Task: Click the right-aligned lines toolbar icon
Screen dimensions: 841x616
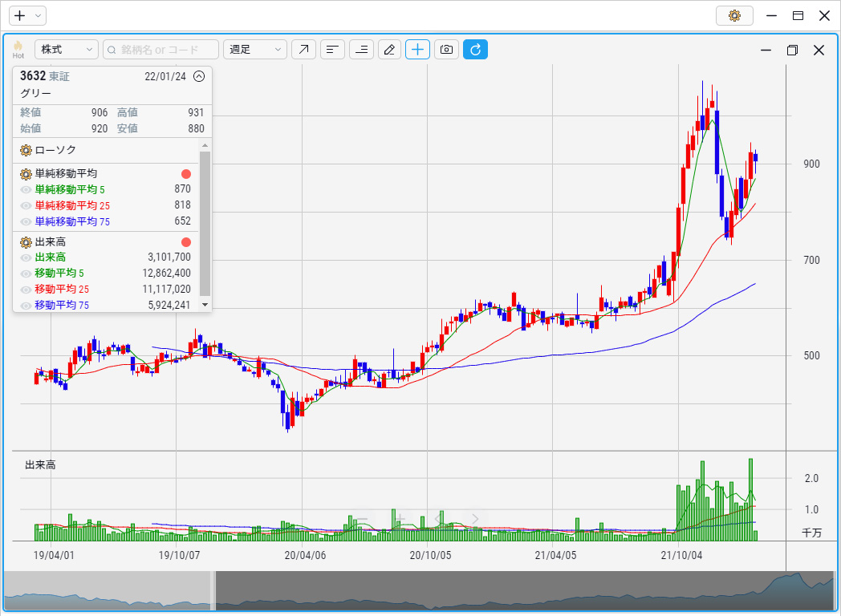Action: click(361, 49)
